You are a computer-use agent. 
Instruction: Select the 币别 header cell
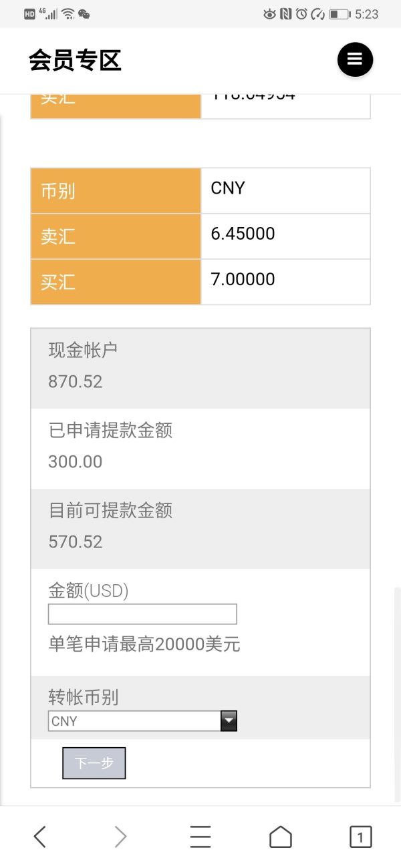pyautogui.click(x=116, y=191)
